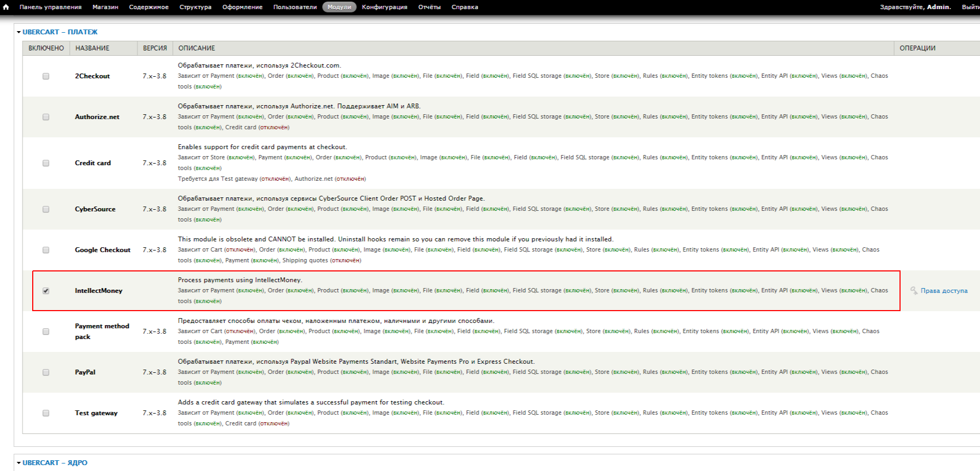Enable the 2Checkout module checkbox

[46, 76]
